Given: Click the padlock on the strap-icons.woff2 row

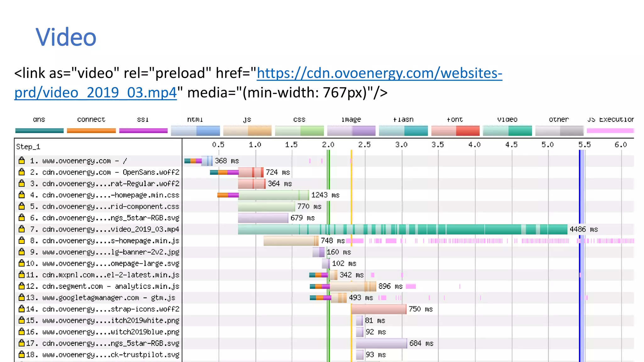Looking at the screenshot, I should [x=22, y=309].
